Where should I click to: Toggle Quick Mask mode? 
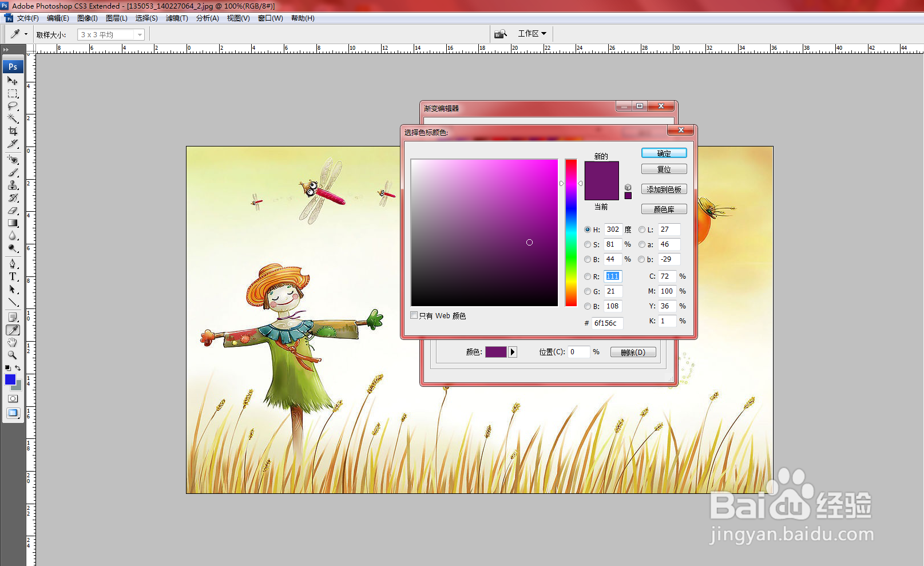pyautogui.click(x=13, y=398)
